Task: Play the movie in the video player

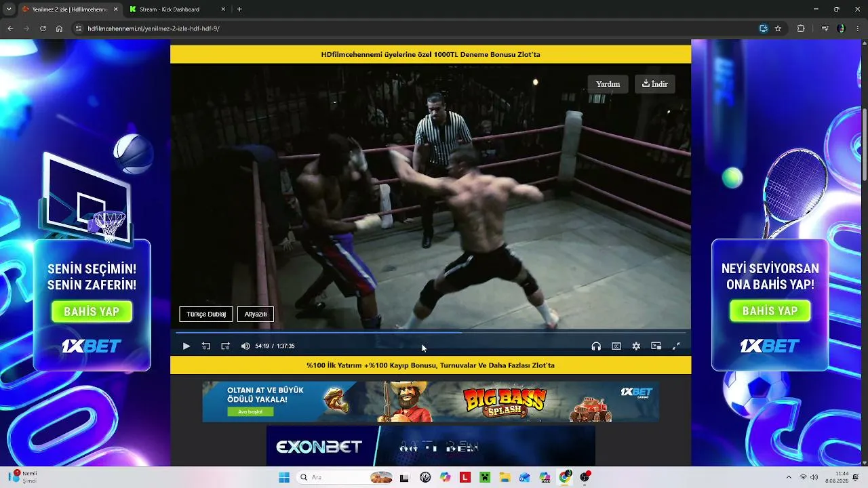Action: [186, 346]
